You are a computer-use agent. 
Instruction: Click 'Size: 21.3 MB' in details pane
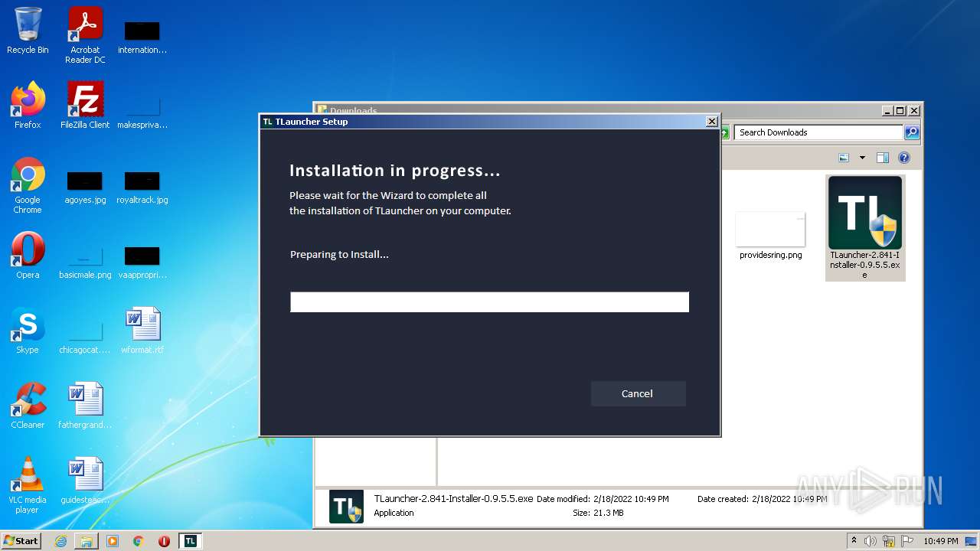click(x=598, y=513)
